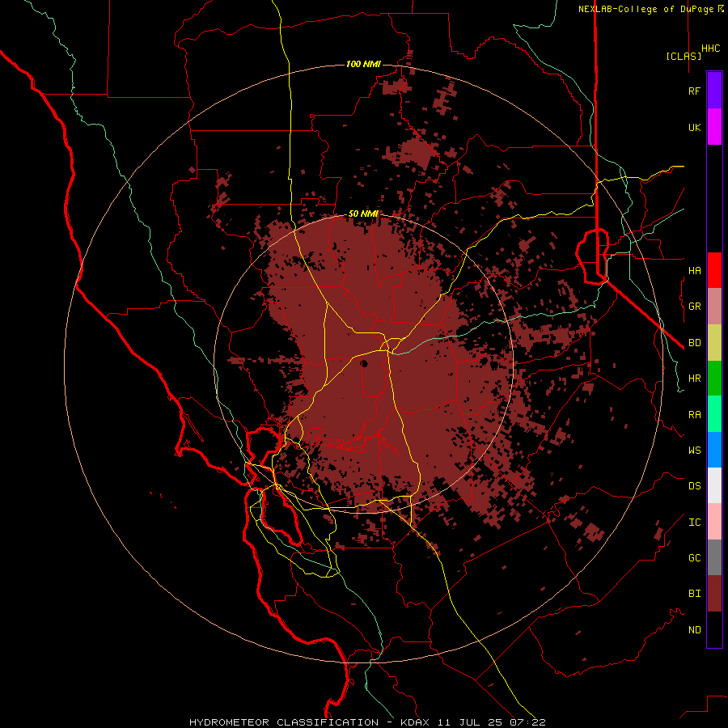Click the GR legend label
728x728 pixels.
point(694,307)
